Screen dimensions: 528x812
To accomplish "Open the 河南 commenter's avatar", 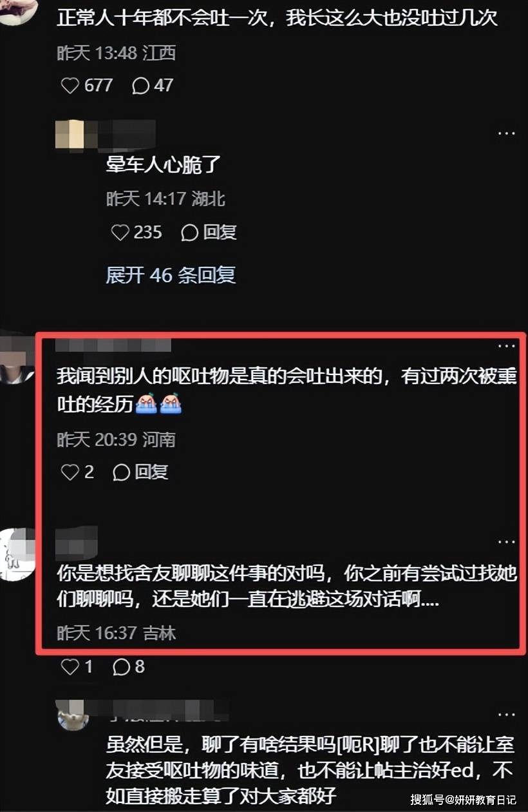I will tap(15, 358).
